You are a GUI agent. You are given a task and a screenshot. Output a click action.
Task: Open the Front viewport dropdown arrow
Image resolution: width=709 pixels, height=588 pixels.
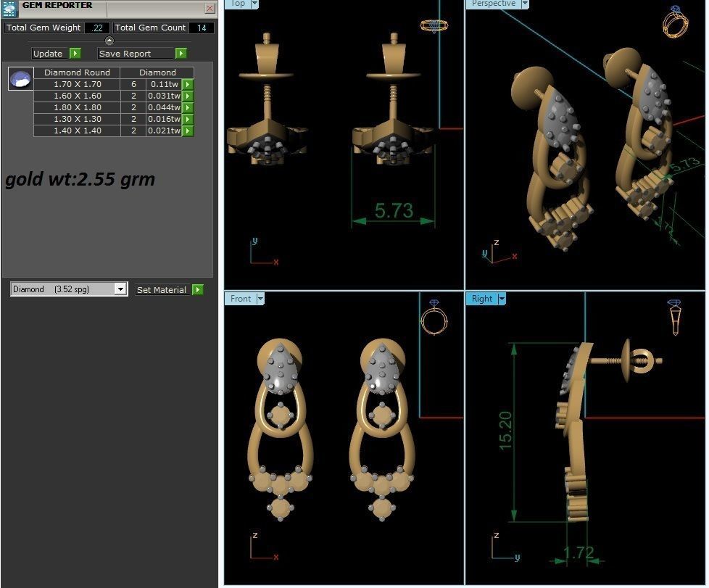point(260,299)
